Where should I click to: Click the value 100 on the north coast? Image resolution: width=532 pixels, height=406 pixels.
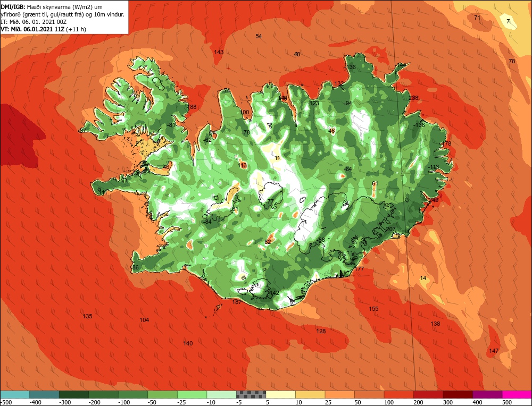[244, 112]
